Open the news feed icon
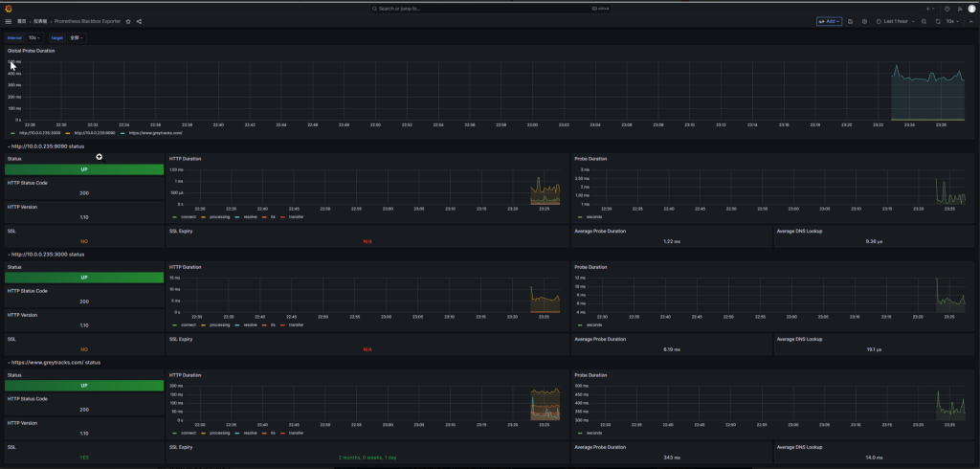The image size is (980, 469). 959,9
